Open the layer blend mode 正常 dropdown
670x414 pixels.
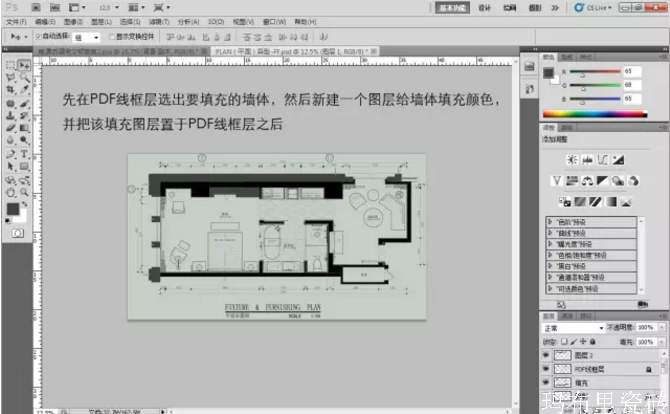[573, 328]
